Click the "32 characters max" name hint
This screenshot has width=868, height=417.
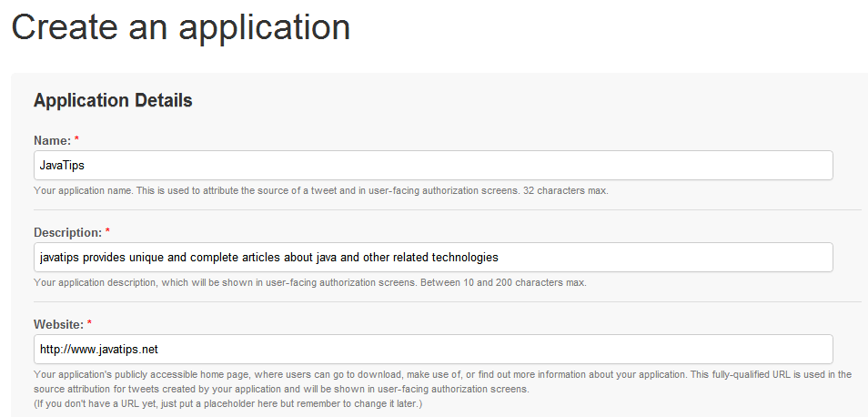565,191
